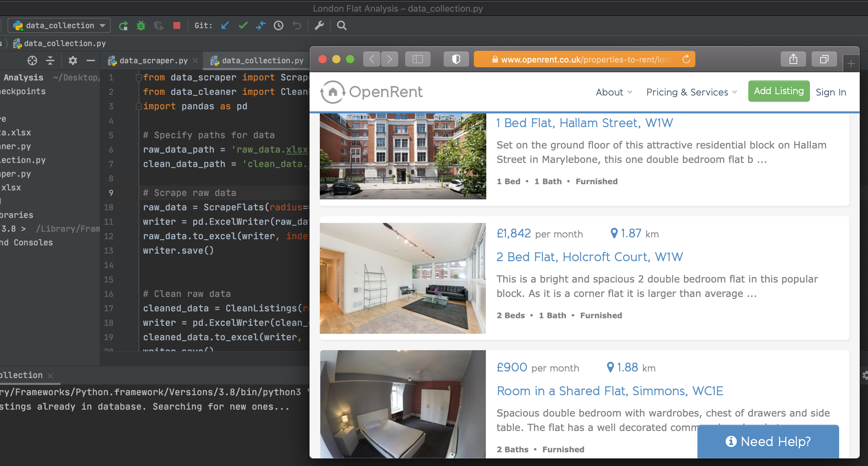Click the green Add Listing button
Image resolution: width=868 pixels, height=466 pixels.
779,91
